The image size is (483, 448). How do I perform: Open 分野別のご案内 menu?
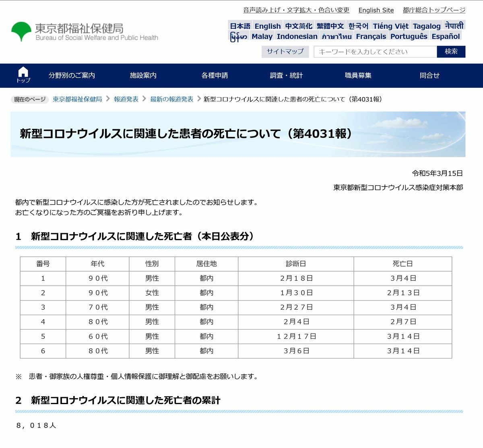[x=72, y=75]
